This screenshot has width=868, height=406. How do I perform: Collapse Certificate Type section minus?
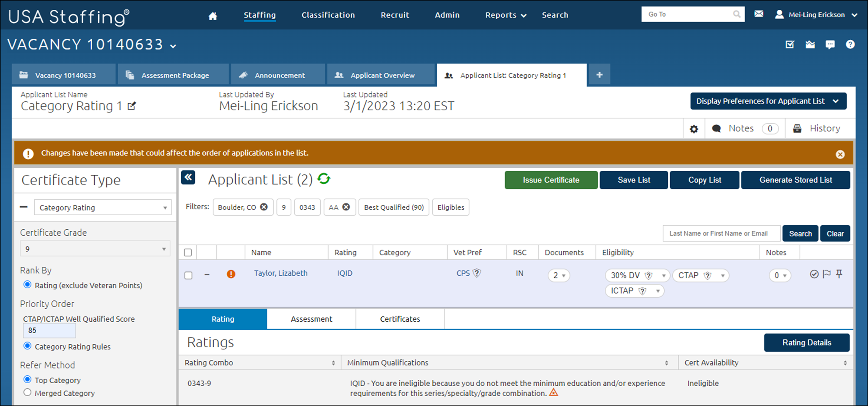[x=23, y=207]
